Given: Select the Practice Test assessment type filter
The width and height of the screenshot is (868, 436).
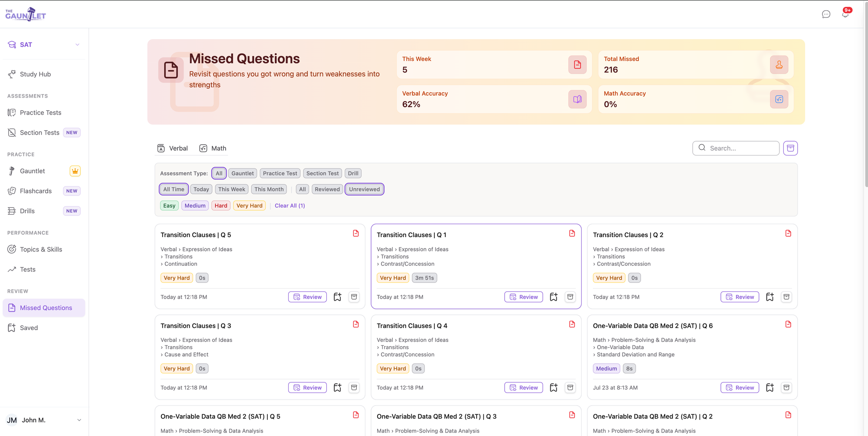Looking at the screenshot, I should [280, 173].
